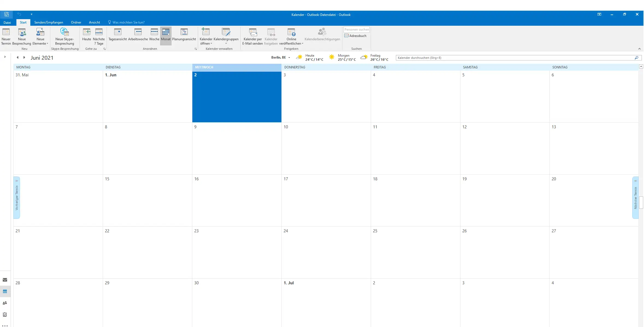Click the Nächster Termin side button
Viewport: 644px width, 327px height.
635,198
